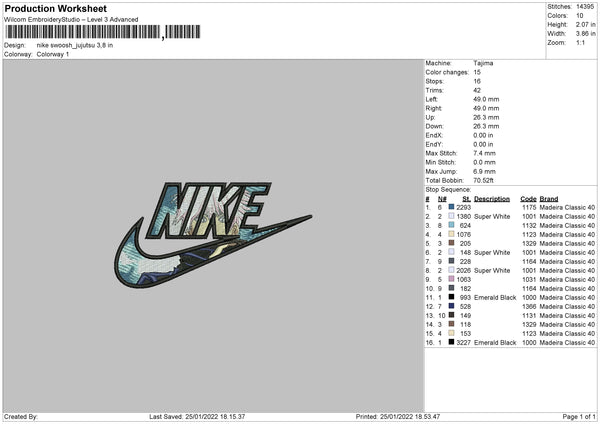This screenshot has height=424, width=600.
Task: Click the cream swatch with stitch count 1076
Action: (451, 234)
